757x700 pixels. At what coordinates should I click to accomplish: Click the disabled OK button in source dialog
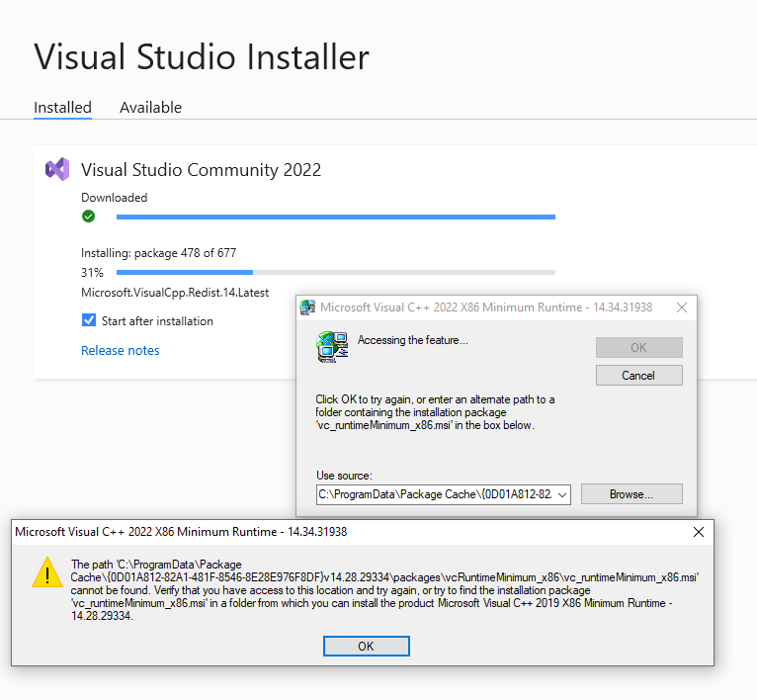tap(638, 347)
